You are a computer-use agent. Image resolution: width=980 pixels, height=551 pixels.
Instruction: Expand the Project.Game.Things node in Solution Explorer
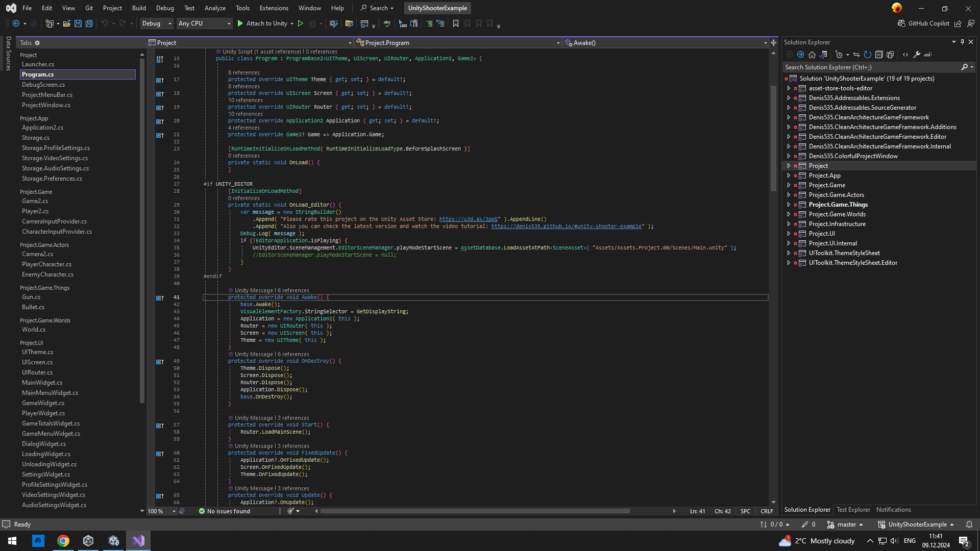[789, 205]
